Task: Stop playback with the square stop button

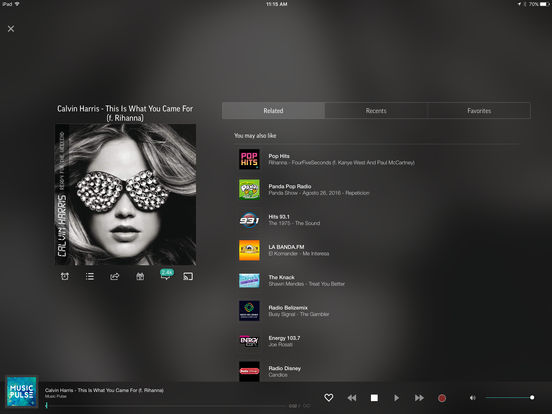Action: (374, 398)
